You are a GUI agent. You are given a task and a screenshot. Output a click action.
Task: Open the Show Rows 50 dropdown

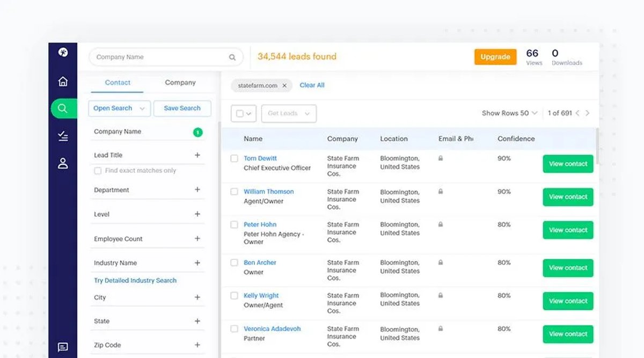click(x=509, y=113)
